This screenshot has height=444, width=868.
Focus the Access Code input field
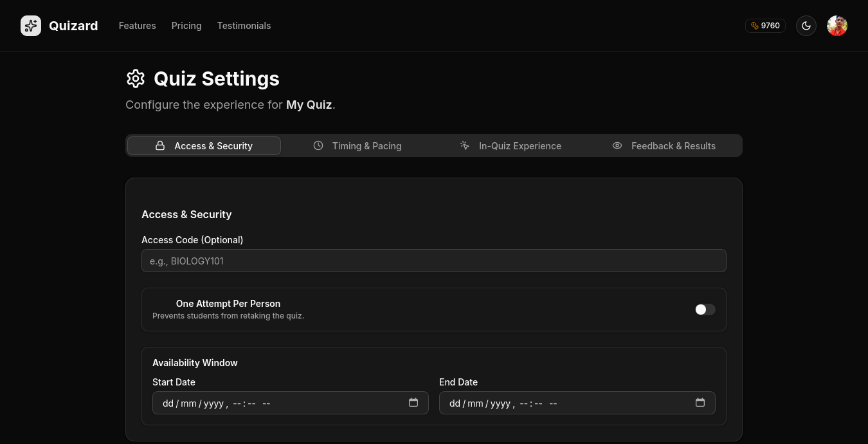pos(434,261)
